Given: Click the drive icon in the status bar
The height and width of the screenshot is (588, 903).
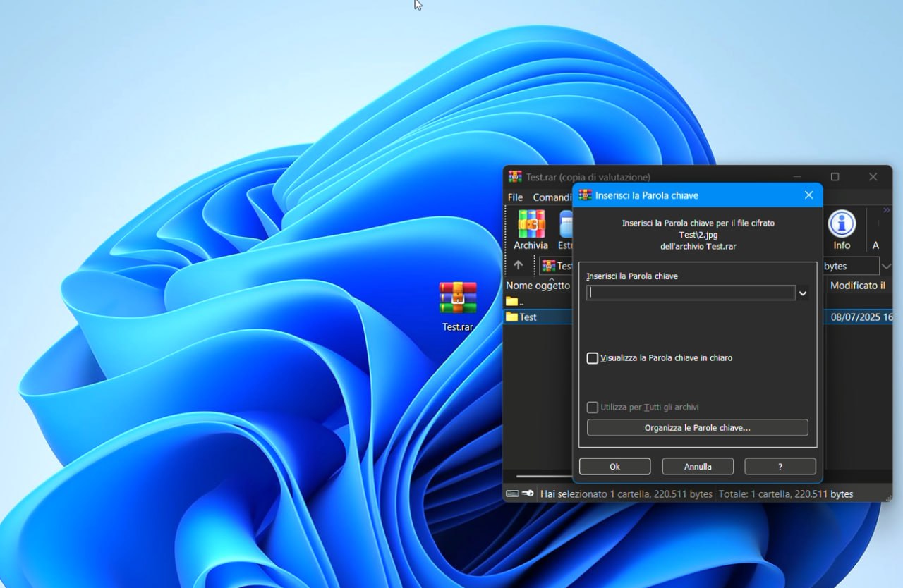Looking at the screenshot, I should click(x=512, y=494).
